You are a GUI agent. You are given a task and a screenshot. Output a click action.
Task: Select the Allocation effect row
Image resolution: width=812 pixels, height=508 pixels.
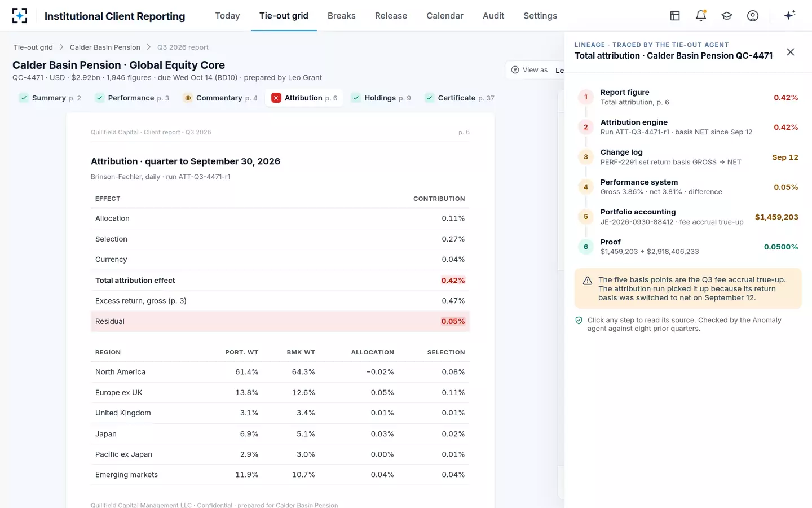click(280, 218)
